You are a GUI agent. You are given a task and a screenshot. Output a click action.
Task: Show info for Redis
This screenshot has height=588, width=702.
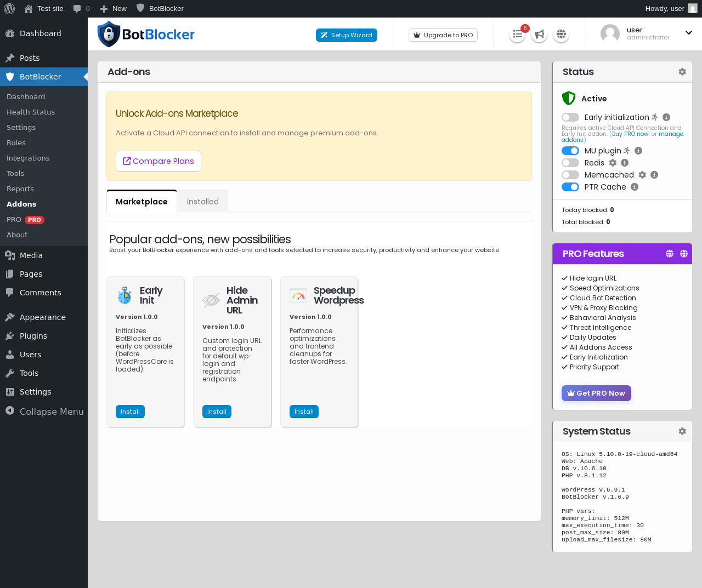(625, 163)
